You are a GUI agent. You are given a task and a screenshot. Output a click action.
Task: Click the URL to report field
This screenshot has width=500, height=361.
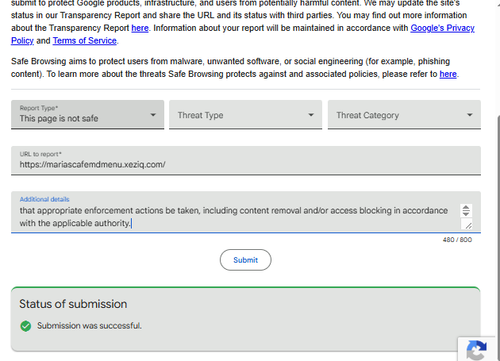pyautogui.click(x=246, y=160)
